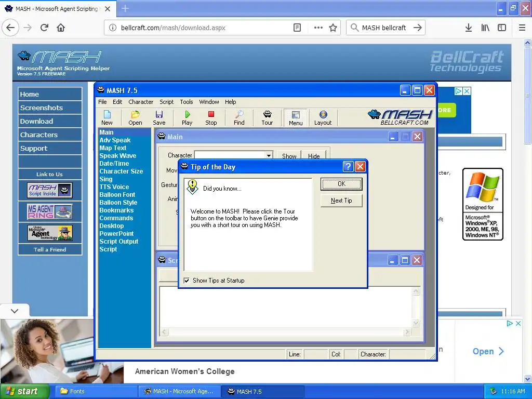Open page actions three-dots menu
This screenshot has width=532, height=399.
(x=318, y=28)
